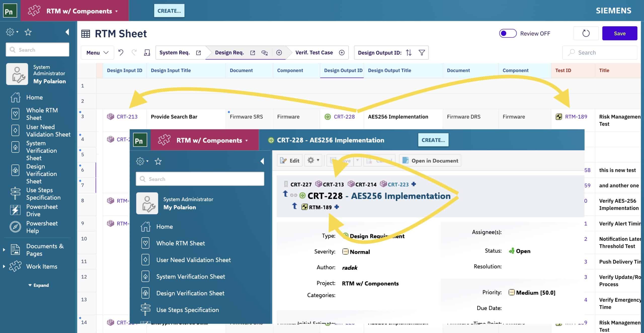Screen dimensions: 644x333
Task: Add linked item plus after RTM-189
Action: point(337,207)
